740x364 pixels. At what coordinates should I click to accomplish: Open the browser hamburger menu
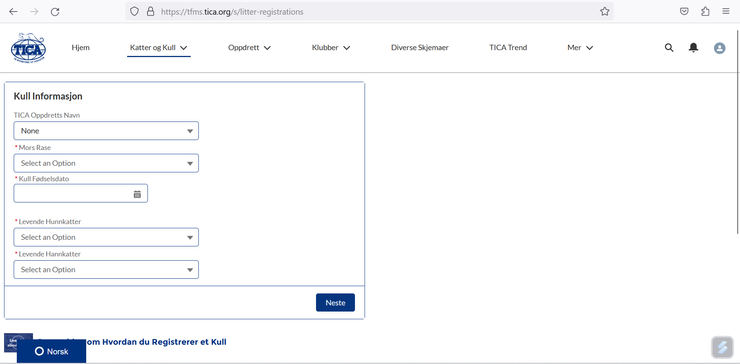pos(726,12)
